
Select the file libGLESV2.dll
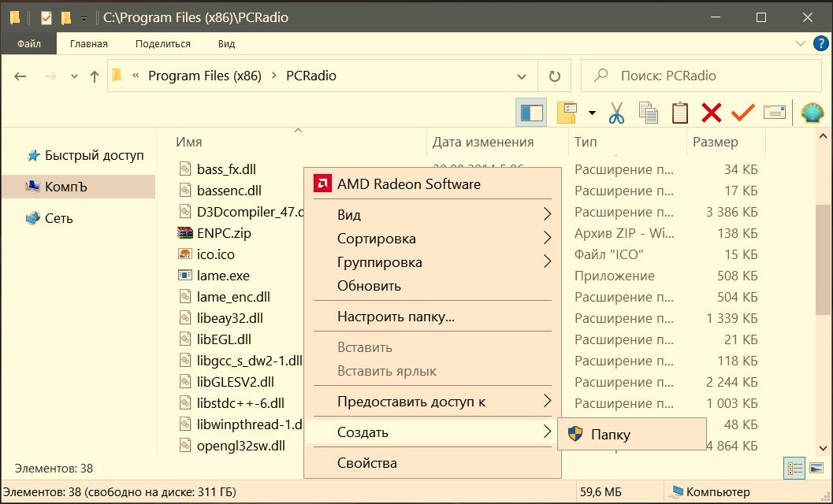pos(236,382)
